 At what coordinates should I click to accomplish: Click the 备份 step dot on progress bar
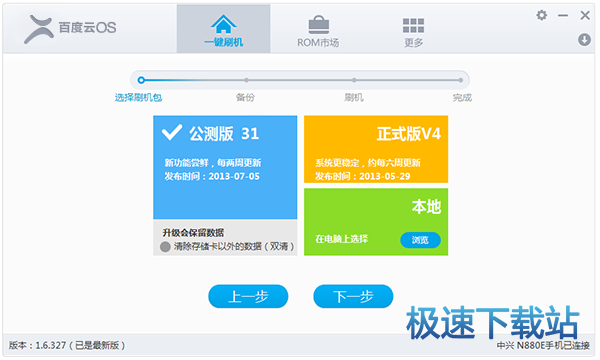point(246,80)
